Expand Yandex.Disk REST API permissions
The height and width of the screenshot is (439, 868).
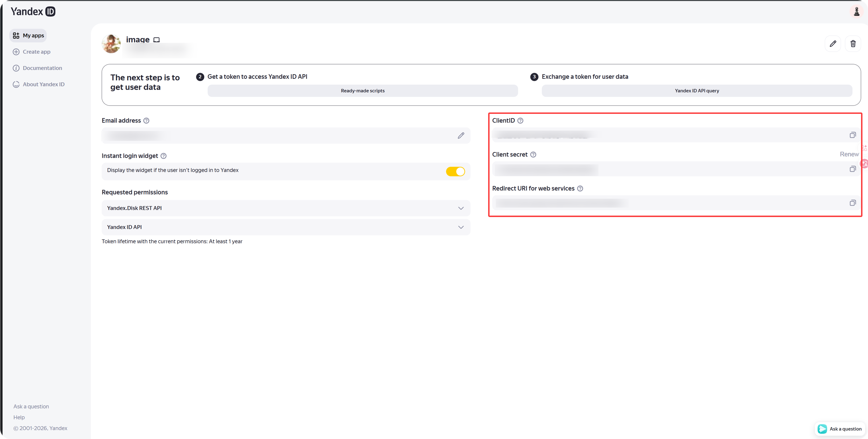coord(286,208)
